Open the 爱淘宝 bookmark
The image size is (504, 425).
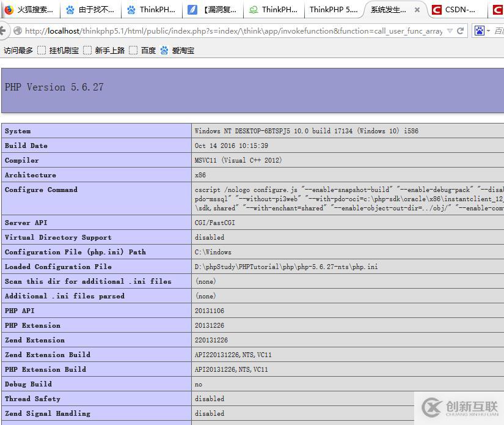click(183, 51)
